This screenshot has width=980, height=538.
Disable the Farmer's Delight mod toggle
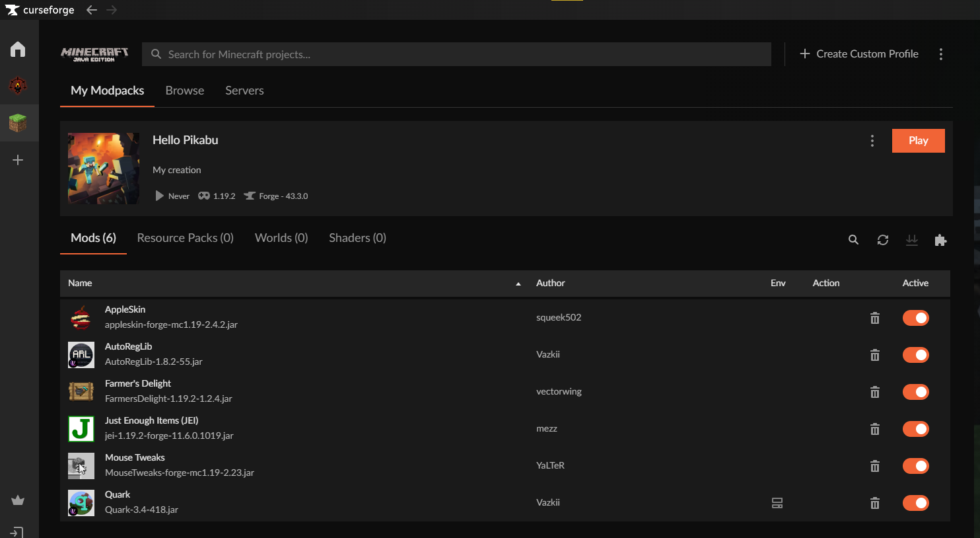click(x=916, y=392)
